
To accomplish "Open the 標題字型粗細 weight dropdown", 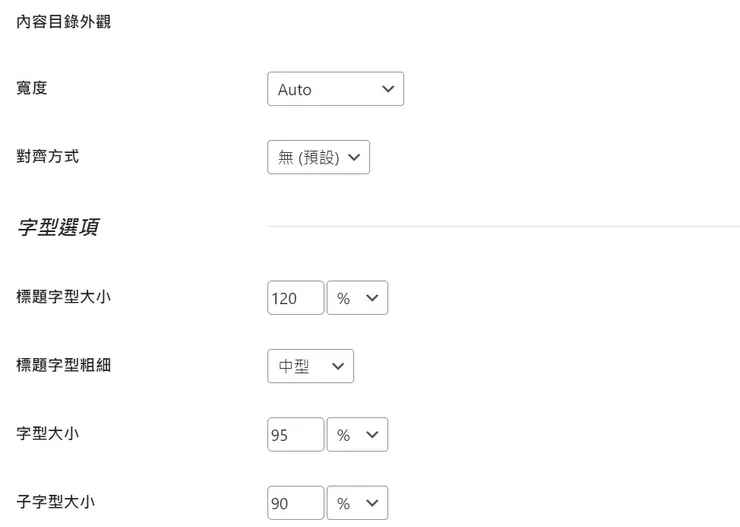I will point(309,366).
